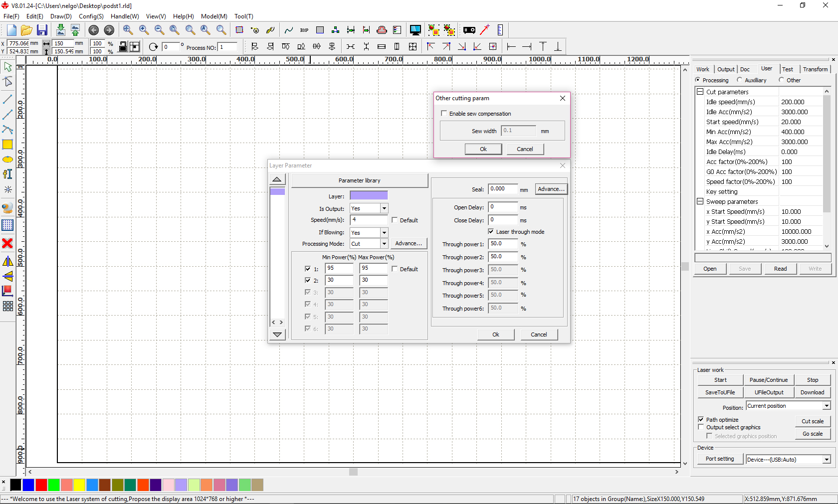838x504 pixels.
Task: Click the Export icon with the green up arrow
Action: tap(75, 30)
